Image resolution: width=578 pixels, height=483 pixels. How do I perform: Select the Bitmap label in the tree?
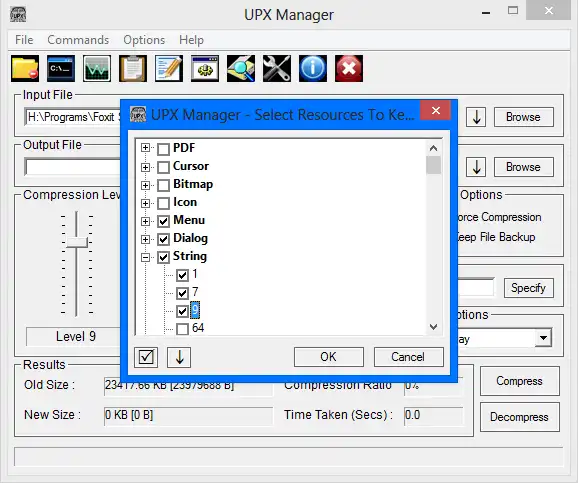coord(193,184)
